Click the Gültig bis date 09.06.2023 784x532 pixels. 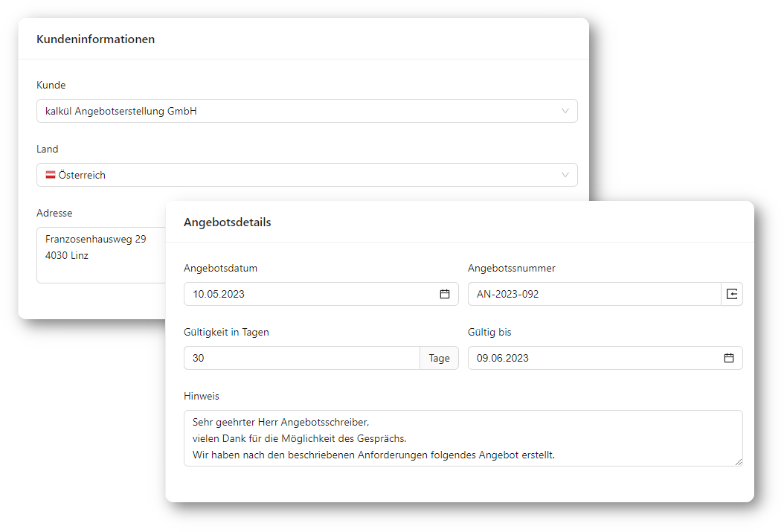(521, 358)
